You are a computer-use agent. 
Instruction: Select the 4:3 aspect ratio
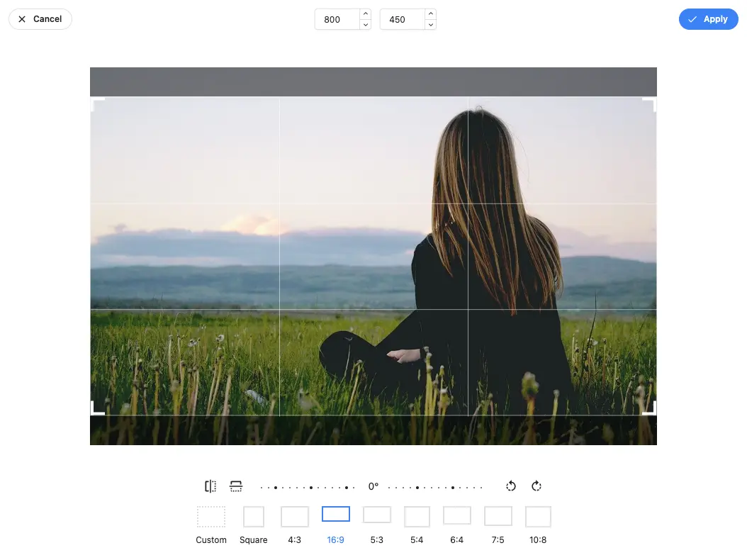[x=295, y=525]
